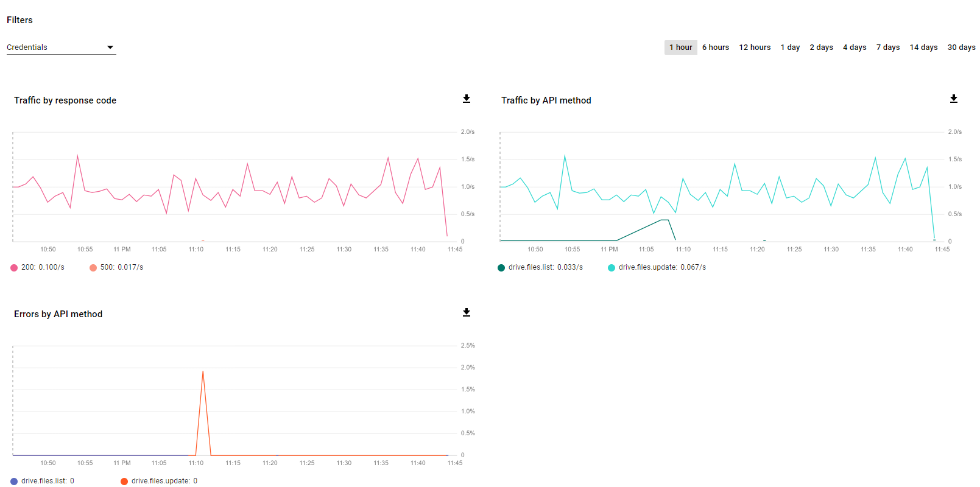Select the 1 hour time range
This screenshot has height=487, width=980.
680,47
